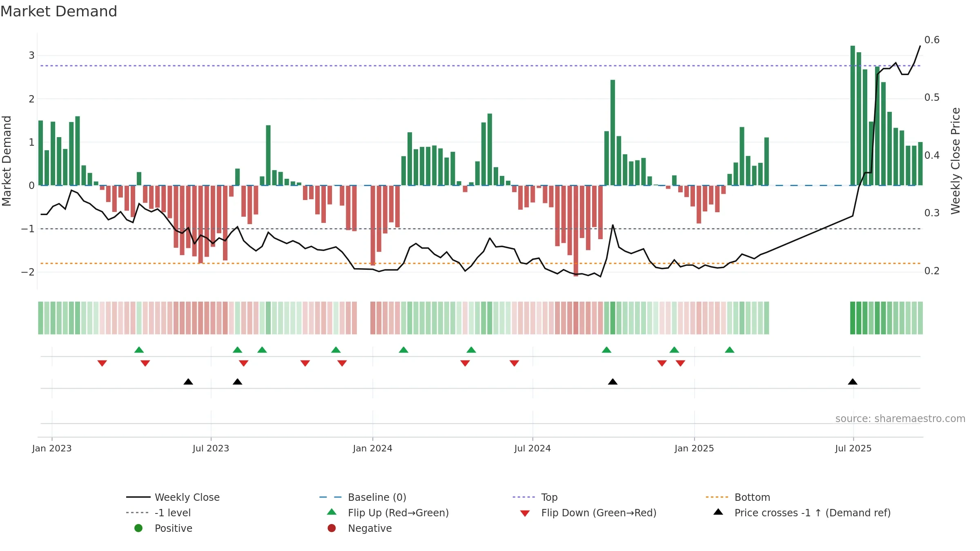Click the 0.2 price axis tick
Image resolution: width=980 pixels, height=551 pixels.
pyautogui.click(x=932, y=271)
